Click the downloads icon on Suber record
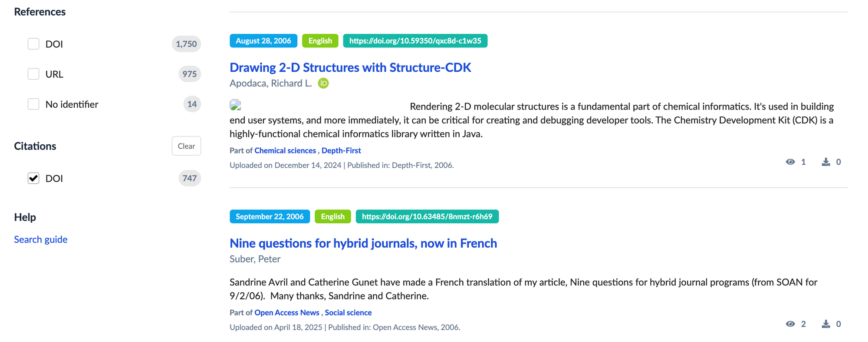Image resolution: width=868 pixels, height=342 pixels. 826,324
